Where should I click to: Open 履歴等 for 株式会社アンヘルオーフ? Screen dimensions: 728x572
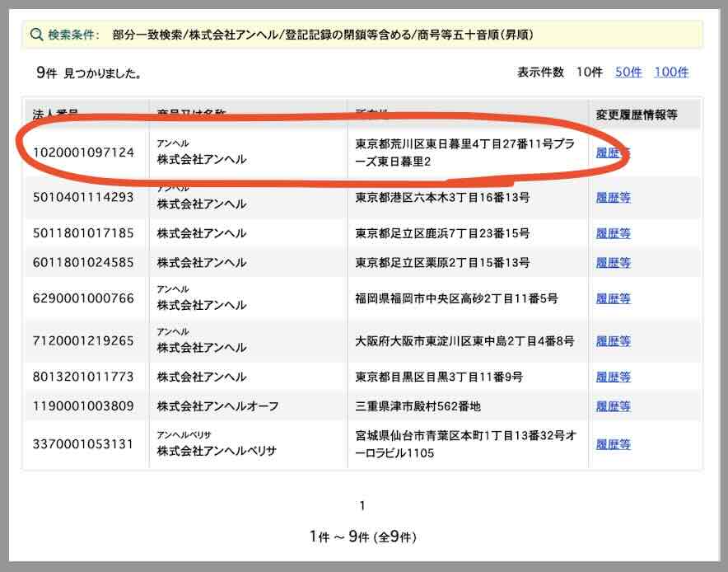coord(613,406)
